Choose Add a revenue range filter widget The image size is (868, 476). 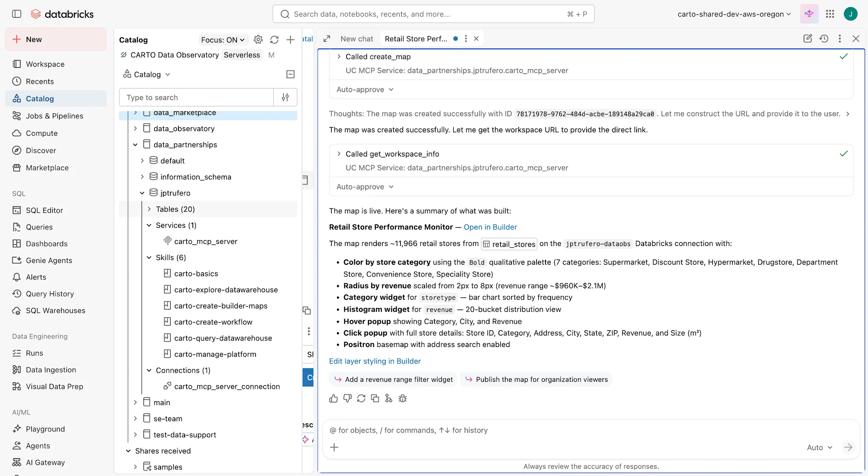coord(393,379)
